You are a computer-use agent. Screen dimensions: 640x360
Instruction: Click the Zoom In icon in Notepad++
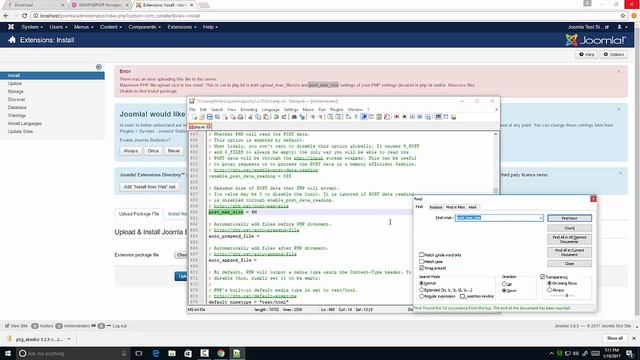[312, 117]
